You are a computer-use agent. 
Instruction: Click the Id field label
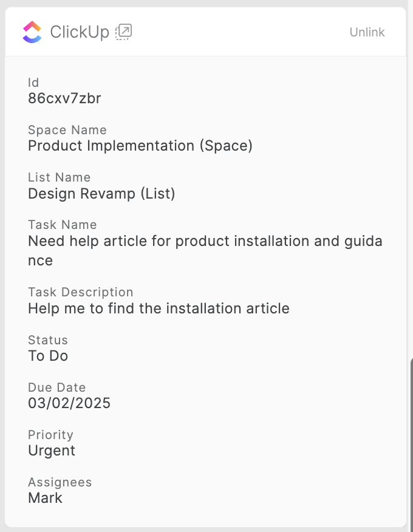pyautogui.click(x=33, y=83)
